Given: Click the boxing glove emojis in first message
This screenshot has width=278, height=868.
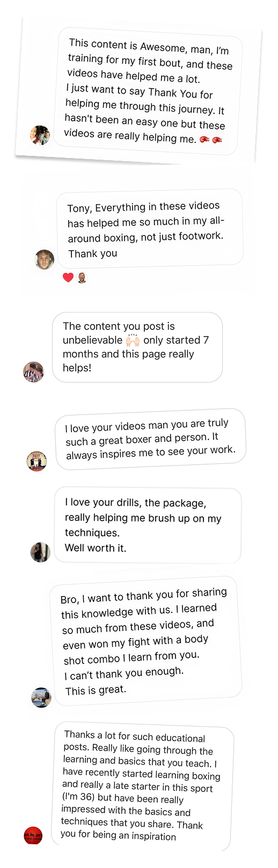Looking at the screenshot, I should [x=210, y=140].
